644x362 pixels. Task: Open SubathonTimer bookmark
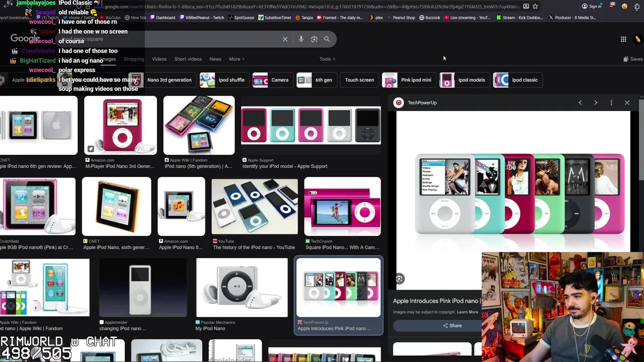275,18
